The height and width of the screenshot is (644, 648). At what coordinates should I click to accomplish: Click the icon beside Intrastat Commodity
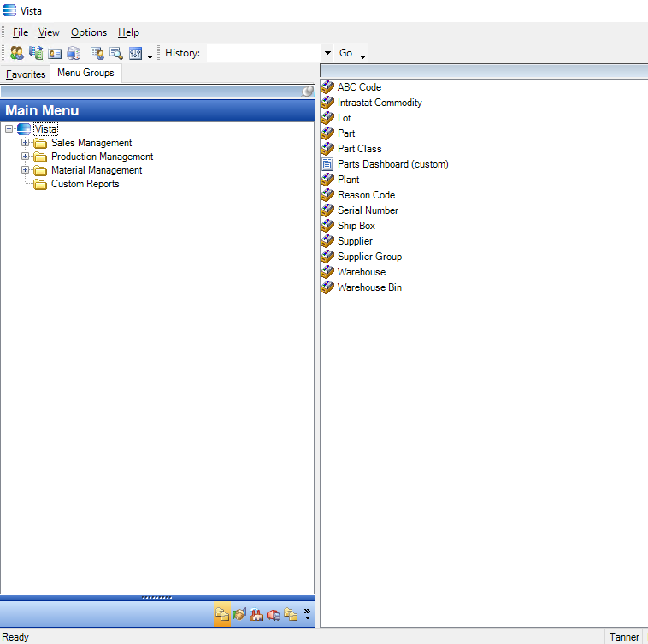coord(327,103)
